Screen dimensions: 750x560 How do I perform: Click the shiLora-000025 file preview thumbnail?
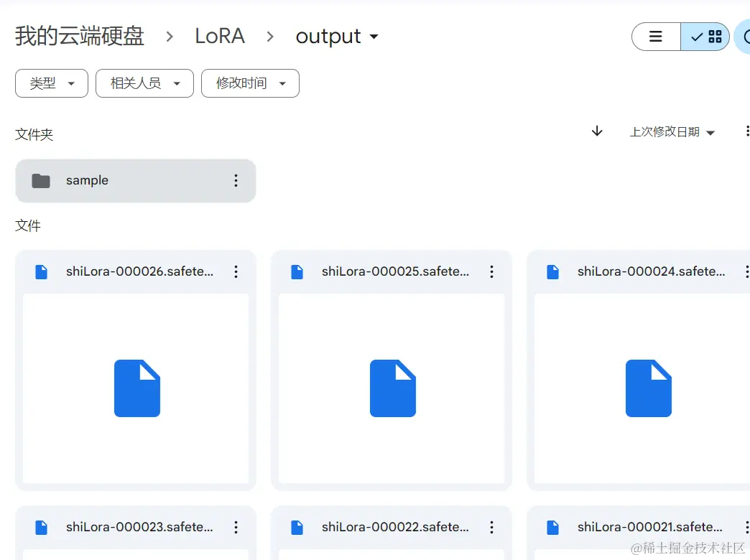pos(392,388)
